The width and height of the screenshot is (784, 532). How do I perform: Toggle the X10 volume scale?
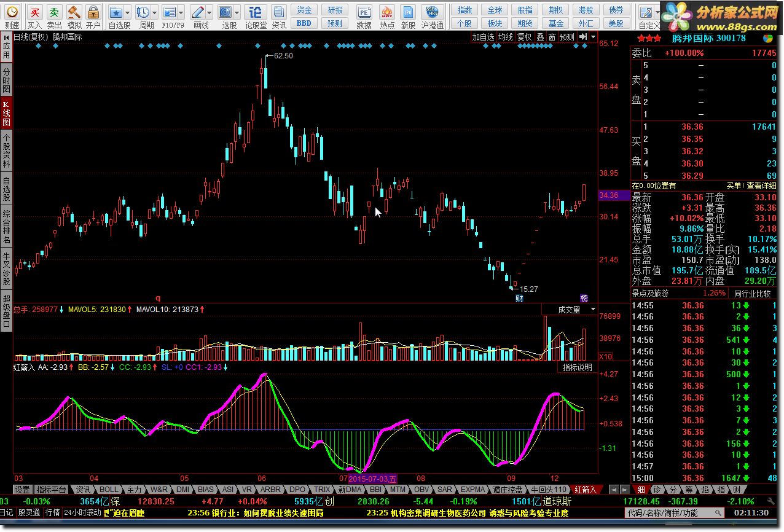(x=605, y=356)
